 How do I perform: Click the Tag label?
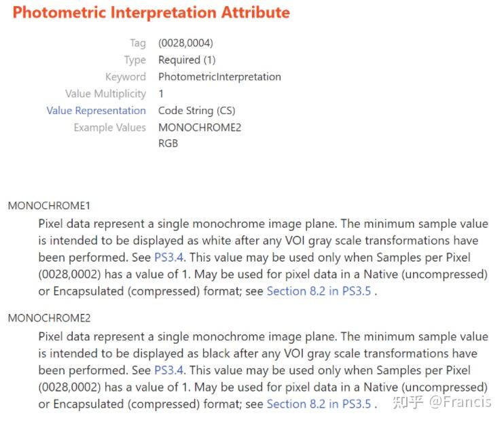[138, 43]
